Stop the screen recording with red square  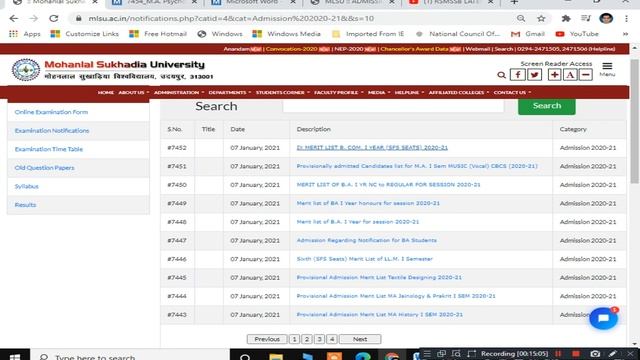click(576, 353)
